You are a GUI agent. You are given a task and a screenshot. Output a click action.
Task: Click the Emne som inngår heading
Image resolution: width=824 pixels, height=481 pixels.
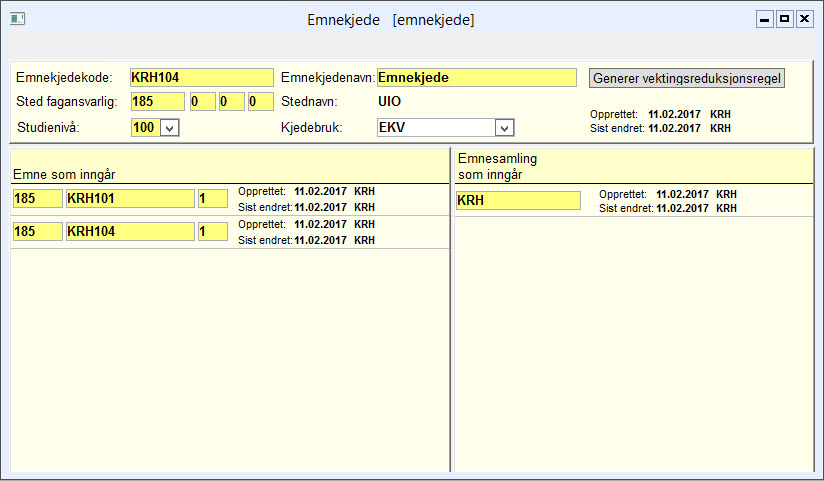coord(64,175)
